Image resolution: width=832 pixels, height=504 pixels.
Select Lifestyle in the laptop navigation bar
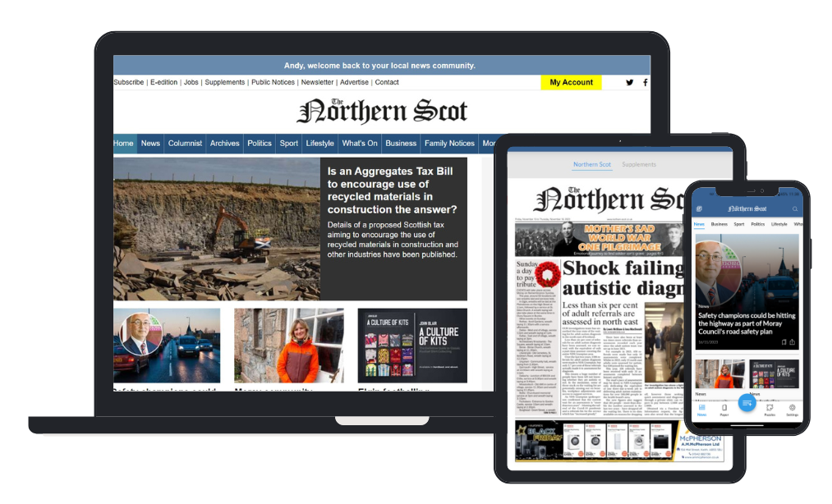pyautogui.click(x=320, y=144)
